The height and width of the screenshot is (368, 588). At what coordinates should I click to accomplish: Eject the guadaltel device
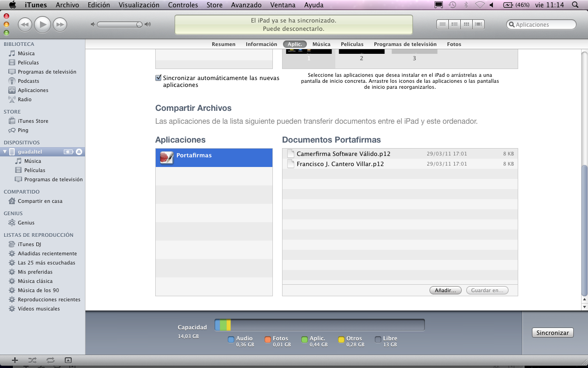click(x=79, y=152)
